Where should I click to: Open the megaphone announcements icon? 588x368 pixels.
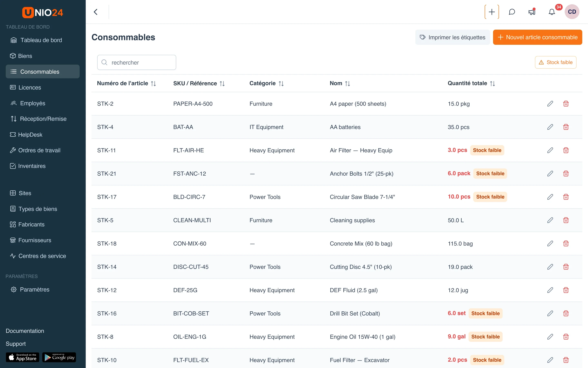tap(532, 12)
